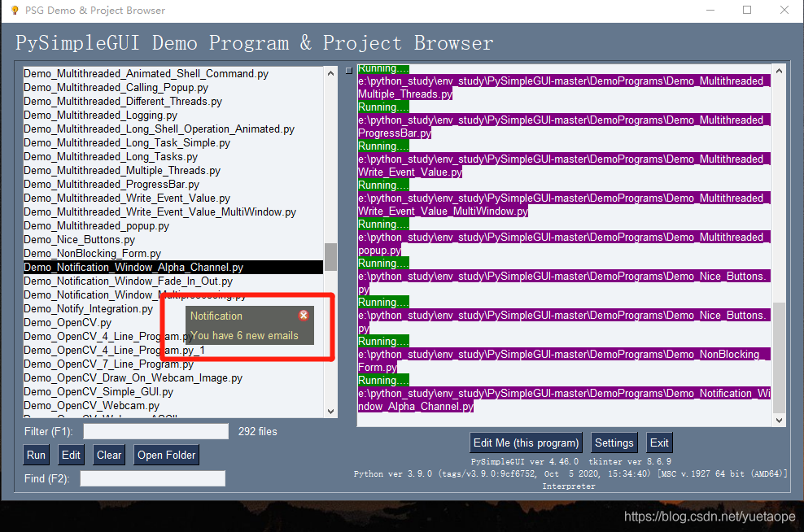Maximize the PSG Demo window
This screenshot has width=804, height=532.
pos(747,11)
